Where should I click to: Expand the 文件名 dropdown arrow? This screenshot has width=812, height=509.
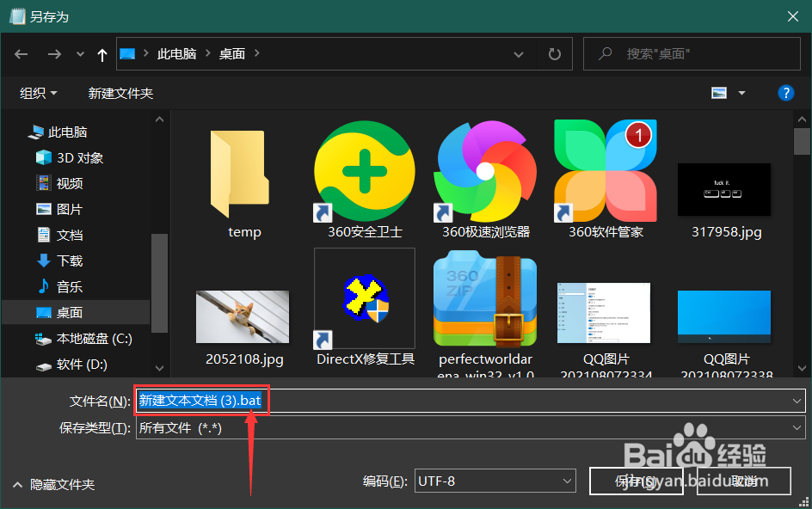pos(797,401)
